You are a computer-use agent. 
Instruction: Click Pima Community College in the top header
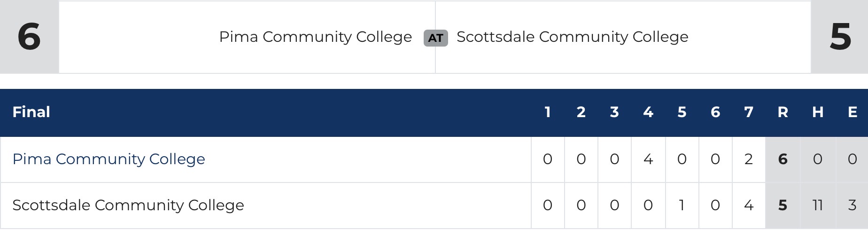315,37
